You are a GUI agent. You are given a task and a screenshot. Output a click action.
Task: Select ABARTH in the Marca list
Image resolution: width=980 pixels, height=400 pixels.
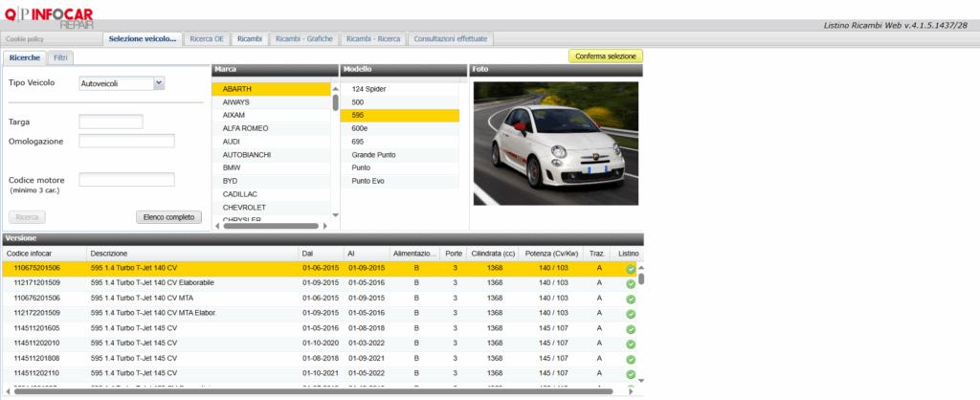click(x=271, y=89)
